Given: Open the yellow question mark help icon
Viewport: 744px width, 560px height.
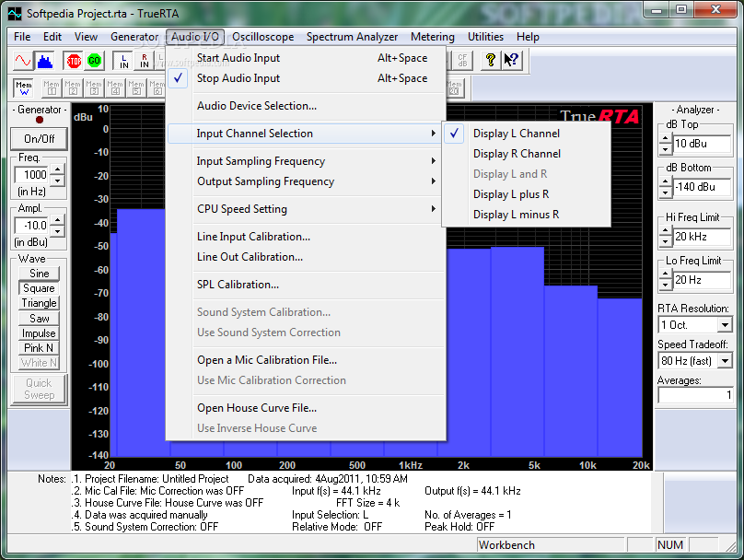Looking at the screenshot, I should click(491, 61).
